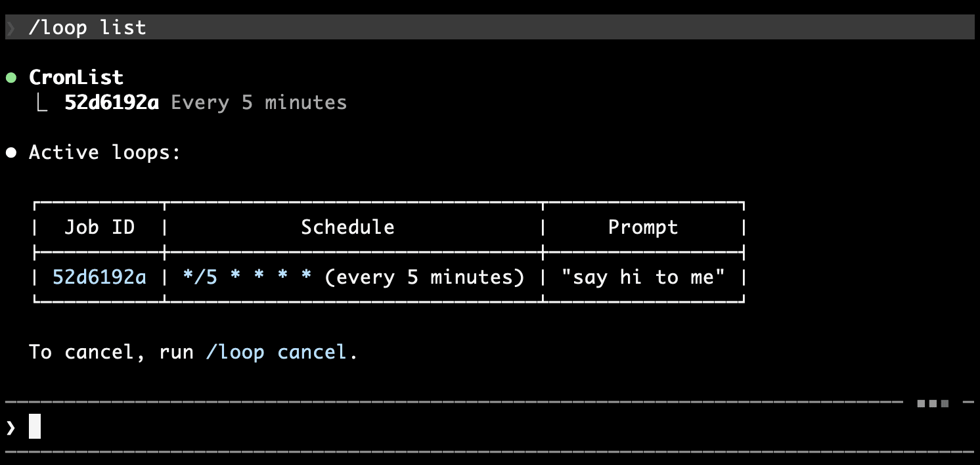
Task: Click the Job ID column header
Action: 99,227
